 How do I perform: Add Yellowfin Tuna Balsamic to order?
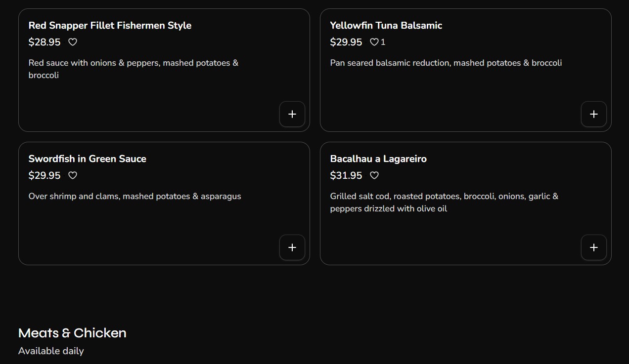pyautogui.click(x=593, y=114)
